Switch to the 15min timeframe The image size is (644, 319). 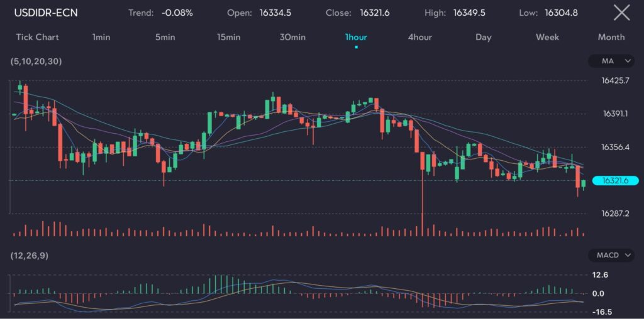pos(228,37)
